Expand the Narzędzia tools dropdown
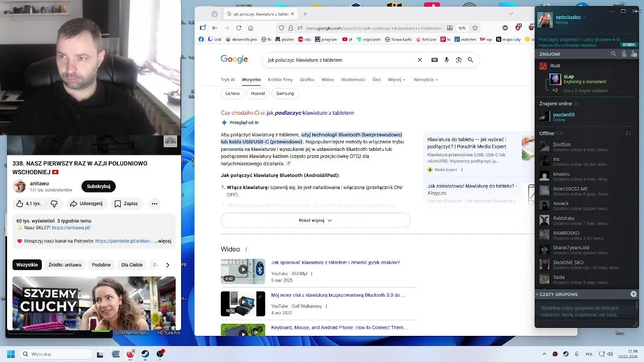This screenshot has width=644, height=362. coord(426,79)
